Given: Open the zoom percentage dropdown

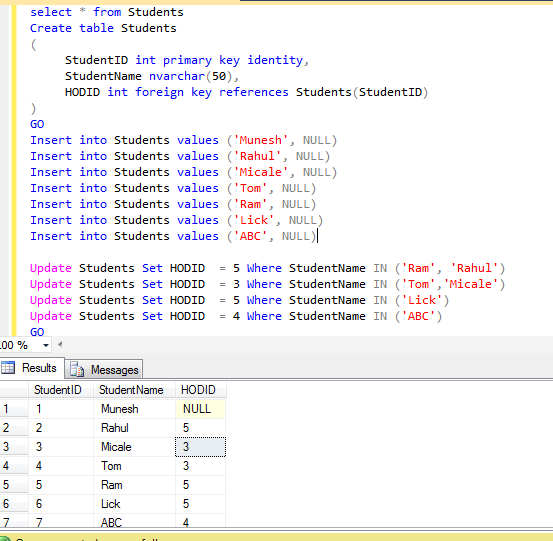Looking at the screenshot, I should pyautogui.click(x=46, y=345).
